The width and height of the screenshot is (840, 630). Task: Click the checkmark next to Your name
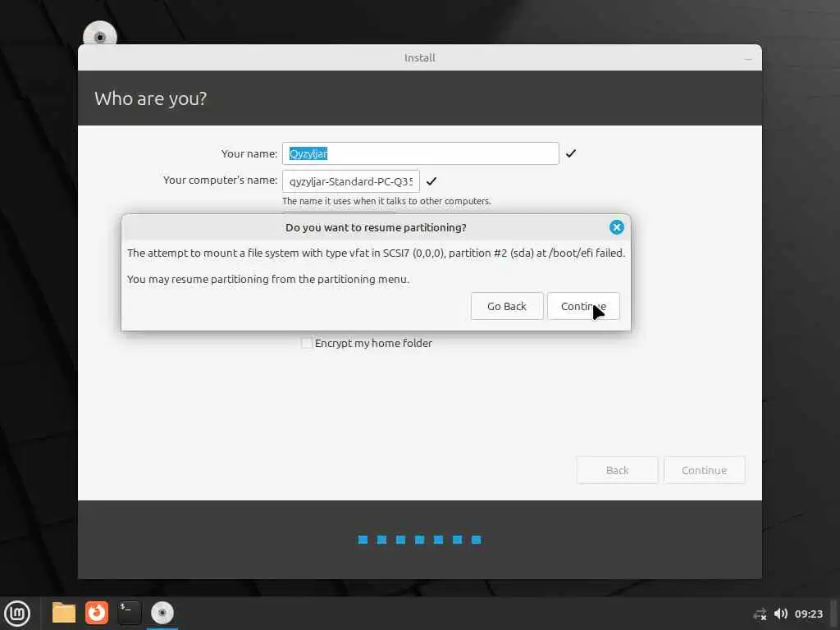click(x=571, y=153)
